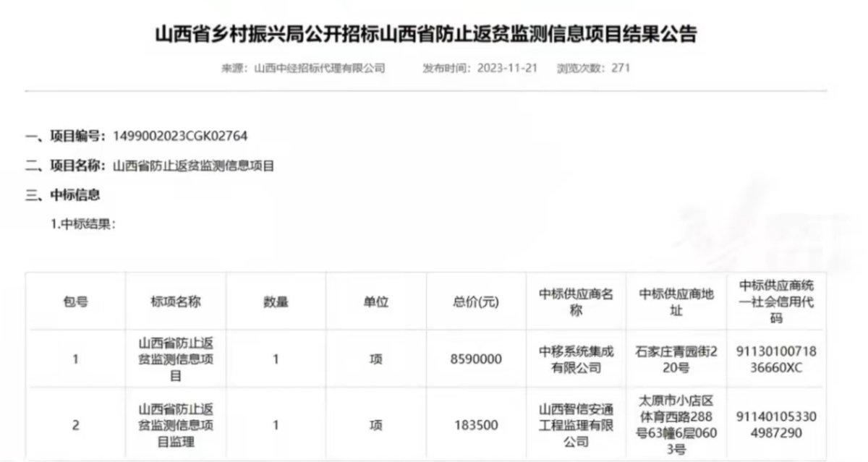The width and height of the screenshot is (868, 462).
Task: Click the 1.中标结果 label
Action: (82, 224)
